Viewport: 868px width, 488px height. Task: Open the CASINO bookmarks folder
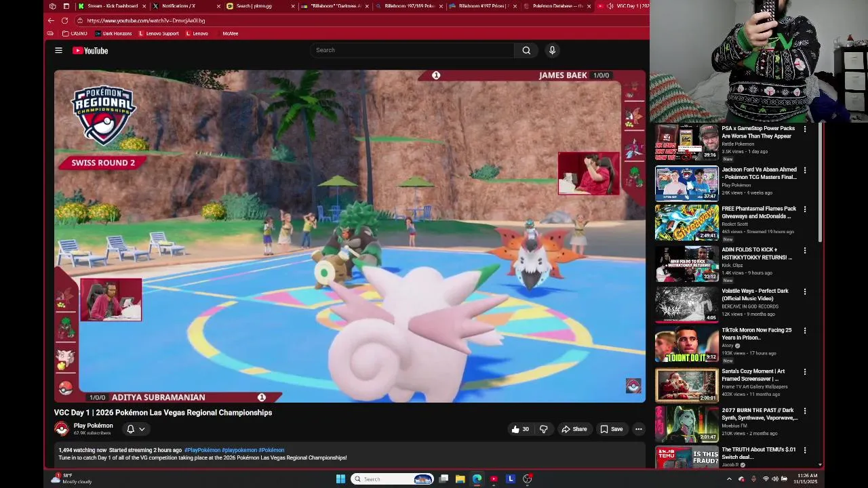[75, 33]
